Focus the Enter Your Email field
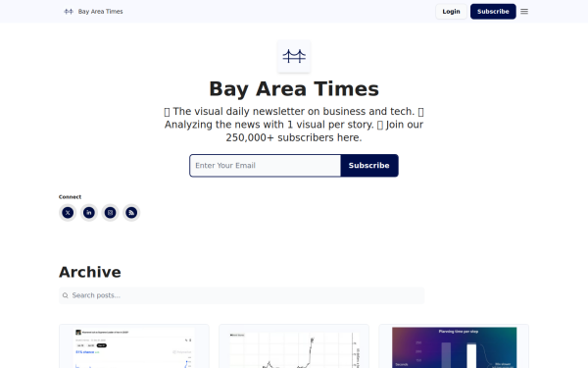Screen dimensions: 588x368 pos(266,166)
